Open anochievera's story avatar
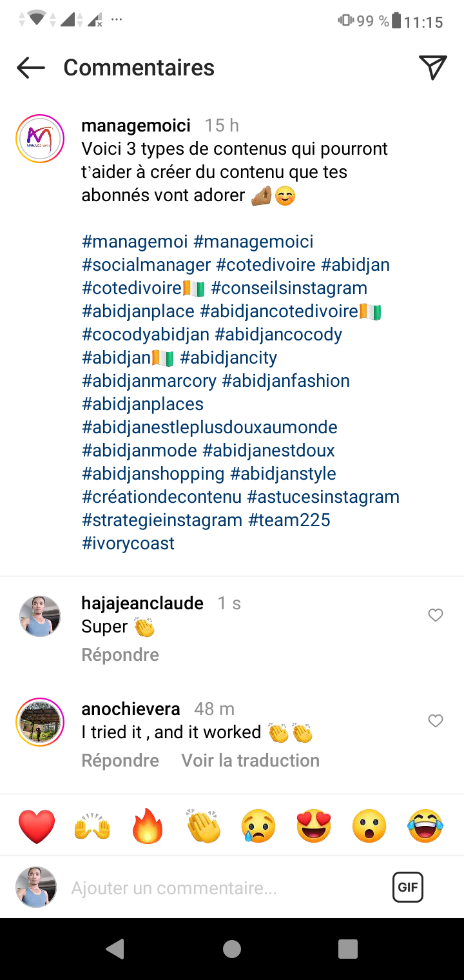 (40, 722)
